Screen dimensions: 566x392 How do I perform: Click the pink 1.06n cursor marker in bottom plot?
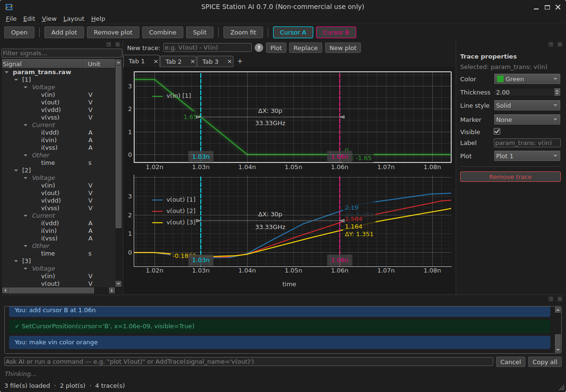point(340,260)
